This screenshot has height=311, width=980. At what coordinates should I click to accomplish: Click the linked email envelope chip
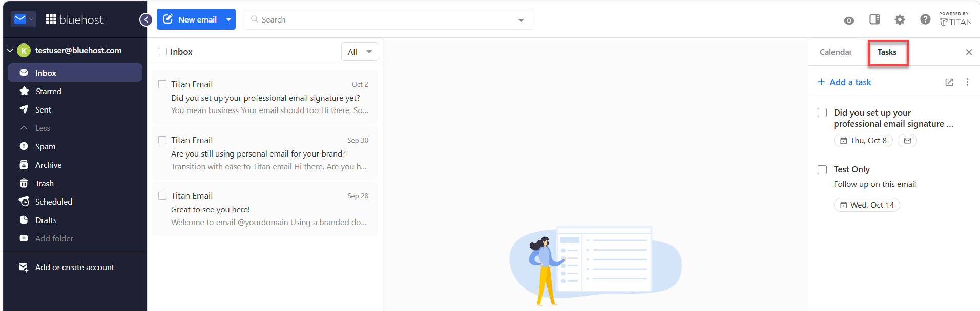(x=907, y=140)
